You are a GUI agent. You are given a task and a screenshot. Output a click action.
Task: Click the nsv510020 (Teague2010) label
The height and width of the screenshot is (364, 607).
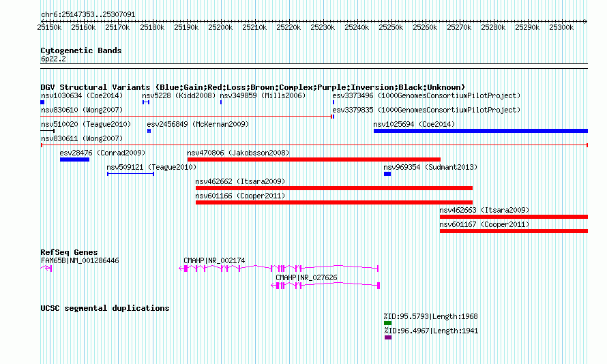coord(86,124)
